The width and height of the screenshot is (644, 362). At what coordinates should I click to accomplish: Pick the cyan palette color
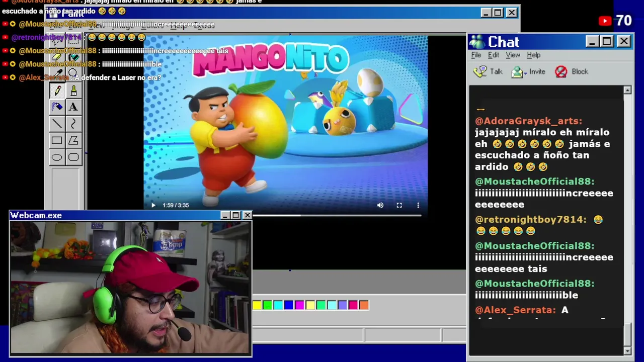(278, 305)
